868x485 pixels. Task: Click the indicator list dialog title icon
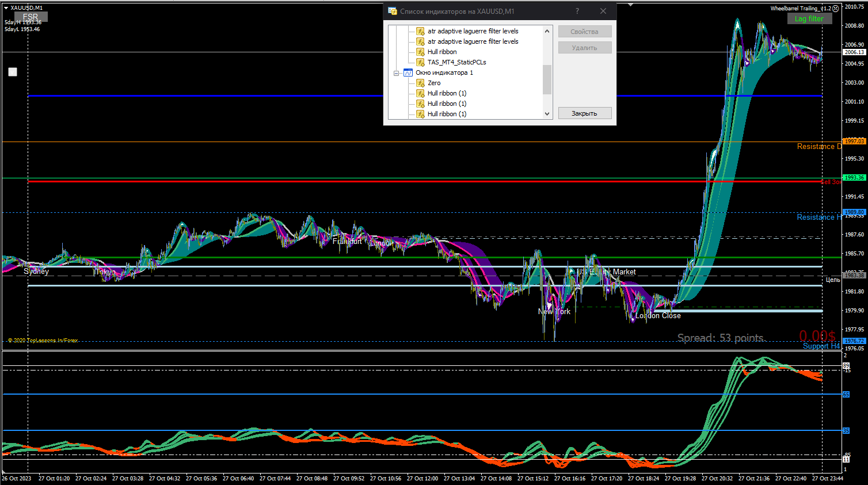pyautogui.click(x=393, y=11)
